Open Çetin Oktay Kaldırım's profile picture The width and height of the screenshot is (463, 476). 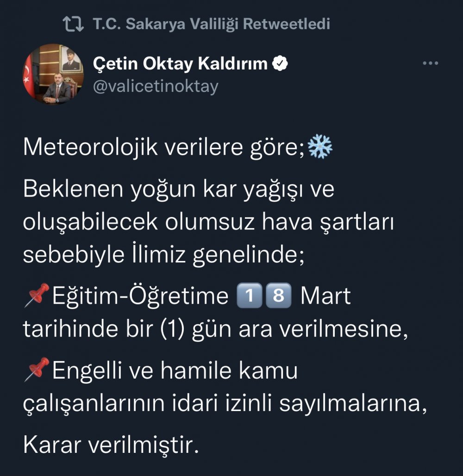[x=54, y=74]
